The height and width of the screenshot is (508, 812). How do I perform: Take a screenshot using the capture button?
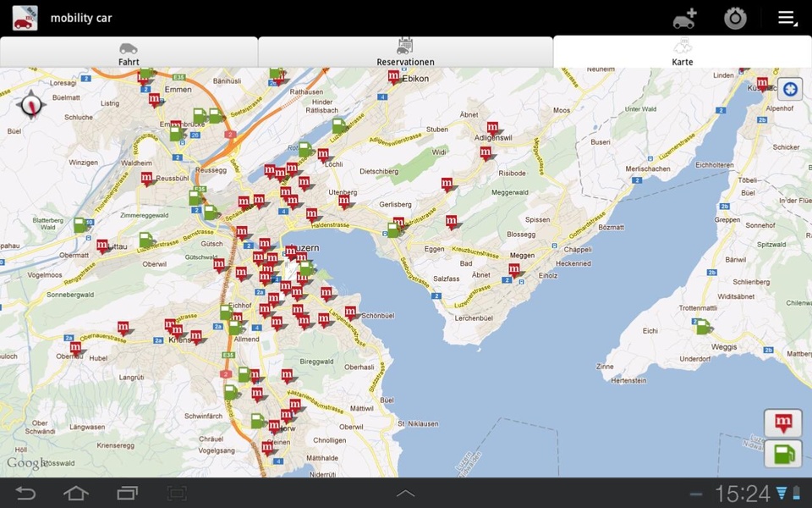point(177,493)
